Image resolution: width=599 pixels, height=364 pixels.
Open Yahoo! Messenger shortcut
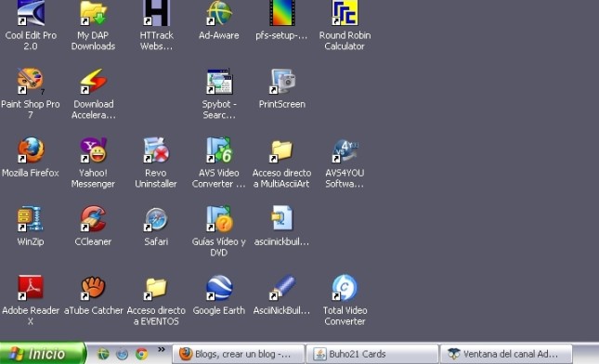tap(93, 150)
